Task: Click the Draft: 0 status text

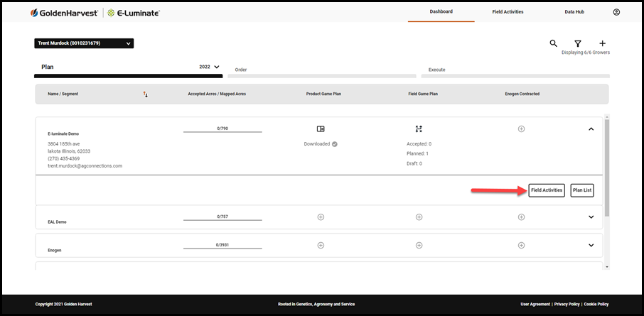Action: [414, 164]
